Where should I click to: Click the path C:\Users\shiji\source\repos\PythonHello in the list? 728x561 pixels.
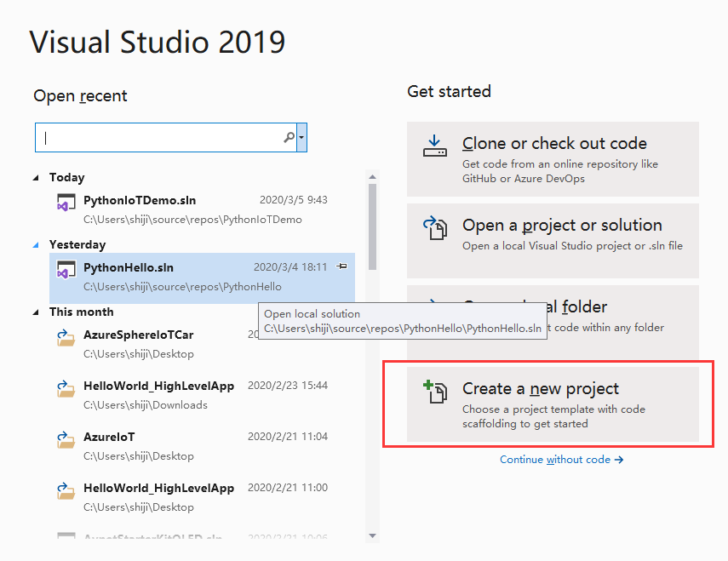coord(182,287)
